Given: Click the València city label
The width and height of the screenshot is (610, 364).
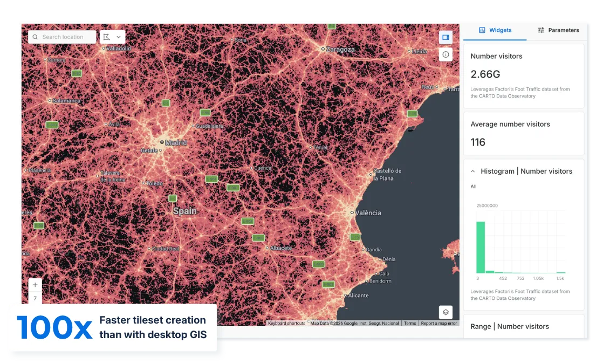Looking at the screenshot, I should [368, 212].
